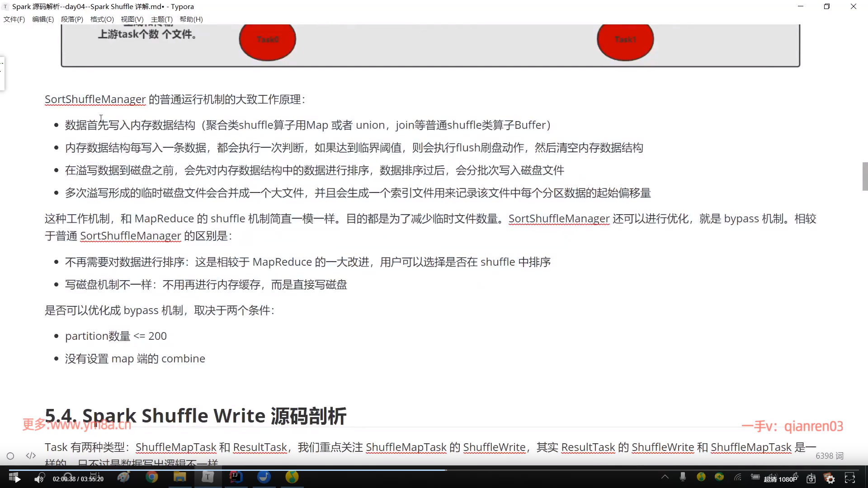Open the Chrome taskbar icon
This screenshot has height=488, width=868.
[x=152, y=477]
